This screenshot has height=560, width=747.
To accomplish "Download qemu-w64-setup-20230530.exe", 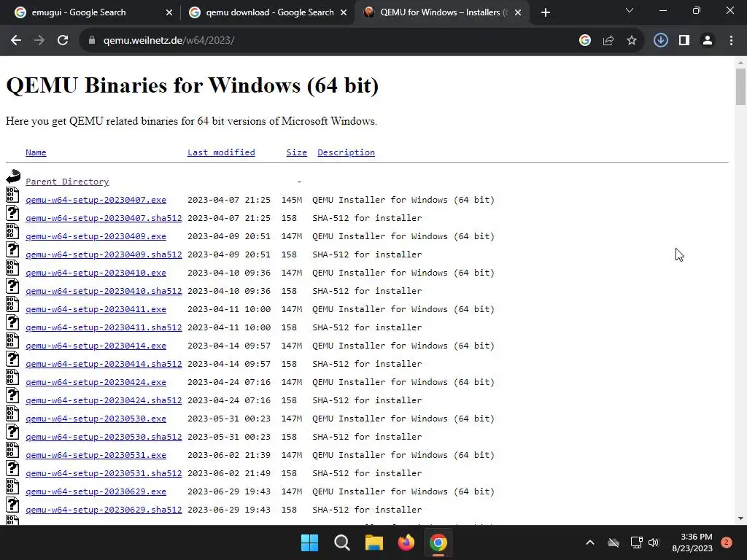I will point(96,419).
